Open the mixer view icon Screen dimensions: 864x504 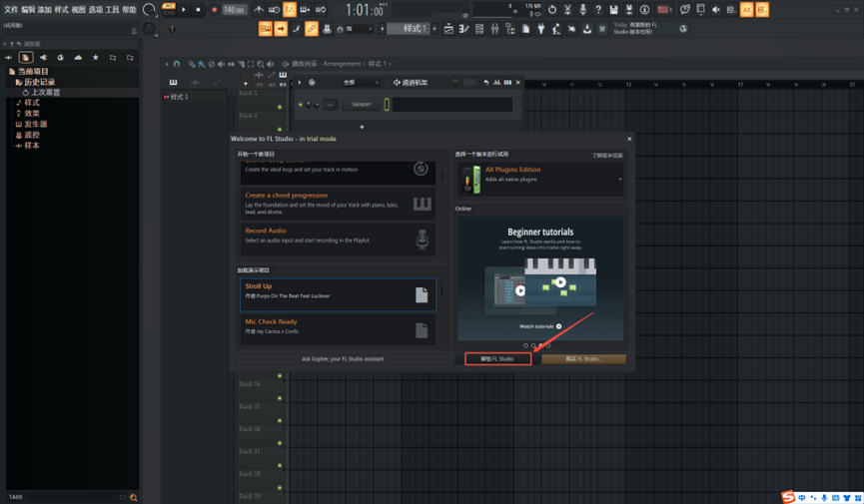click(x=494, y=29)
